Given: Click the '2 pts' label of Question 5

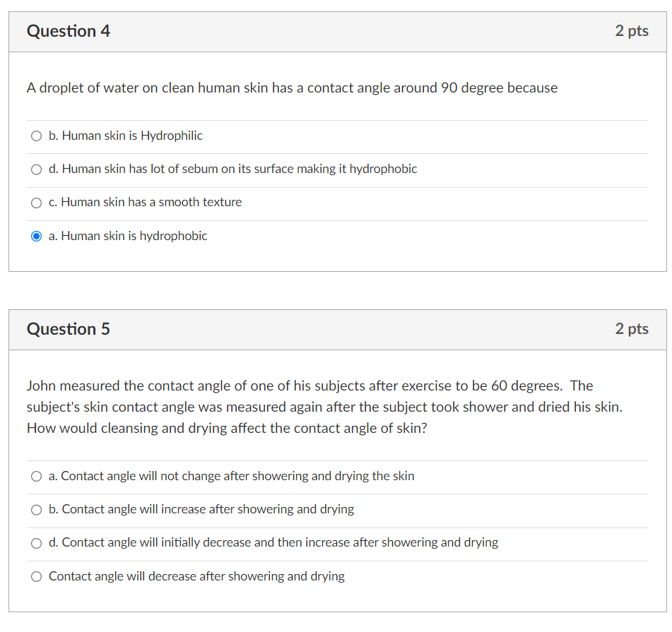Looking at the screenshot, I should (632, 329).
